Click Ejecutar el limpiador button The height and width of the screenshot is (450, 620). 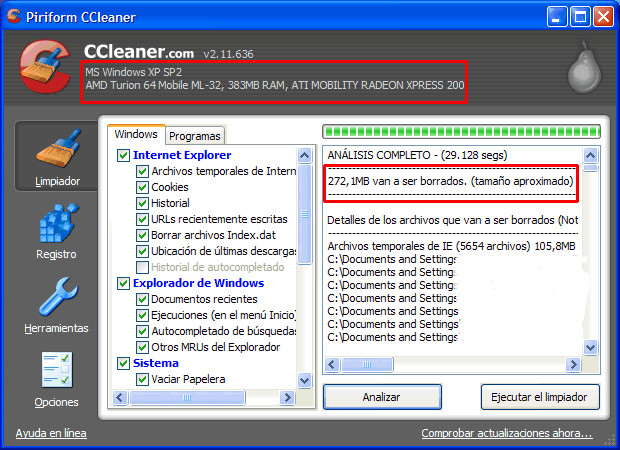[x=540, y=397]
